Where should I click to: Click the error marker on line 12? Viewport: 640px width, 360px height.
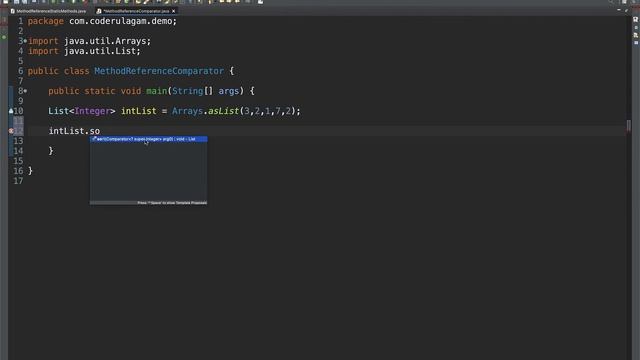click(11, 131)
